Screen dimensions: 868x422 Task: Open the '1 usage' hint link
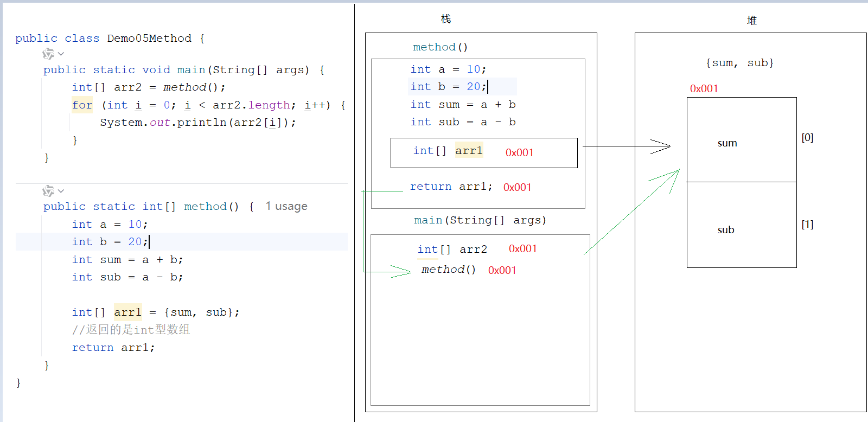pos(286,206)
